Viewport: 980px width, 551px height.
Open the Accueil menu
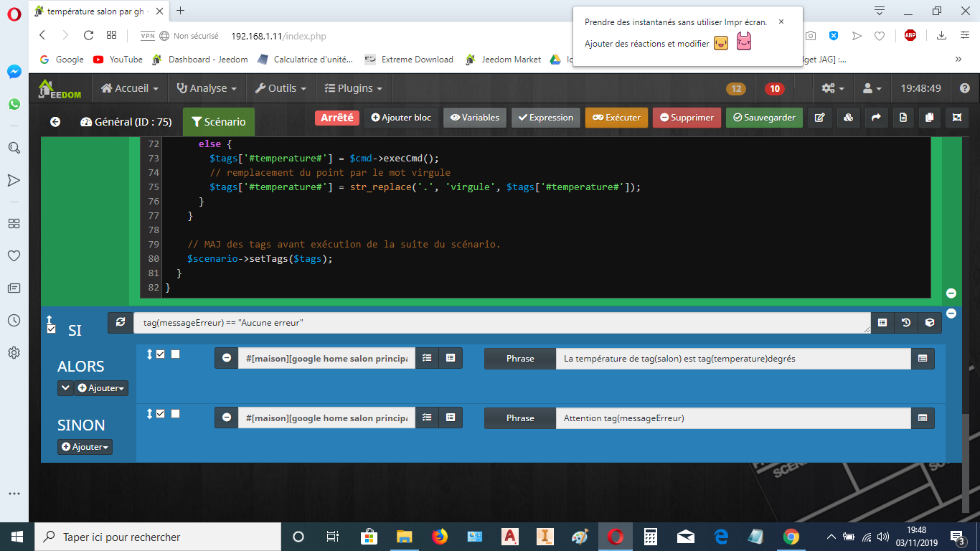tap(130, 88)
